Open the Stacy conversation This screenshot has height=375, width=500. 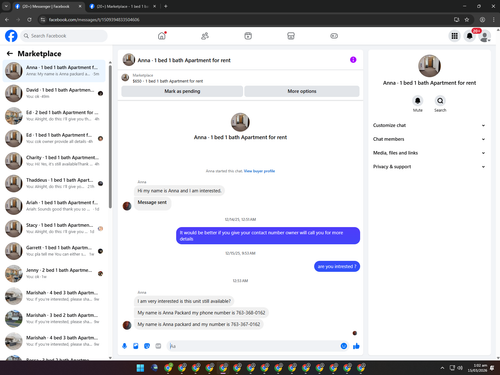(x=54, y=228)
